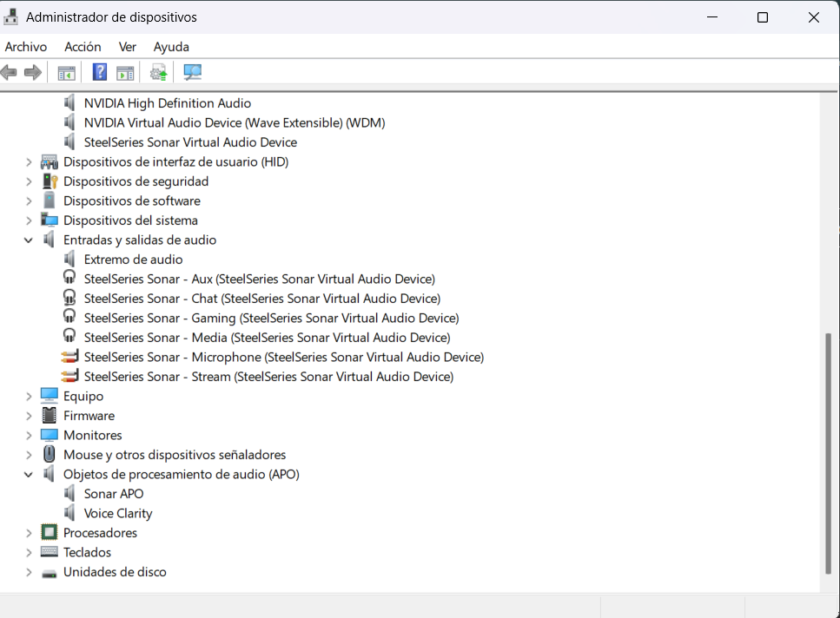The image size is (840, 618).
Task: Select the Voice Clarity entry
Action: point(118,514)
